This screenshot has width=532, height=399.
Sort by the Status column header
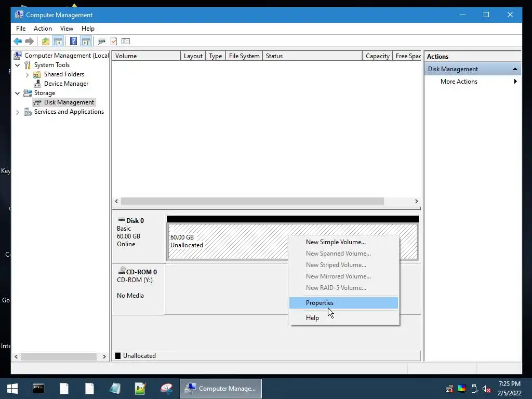[312, 56]
